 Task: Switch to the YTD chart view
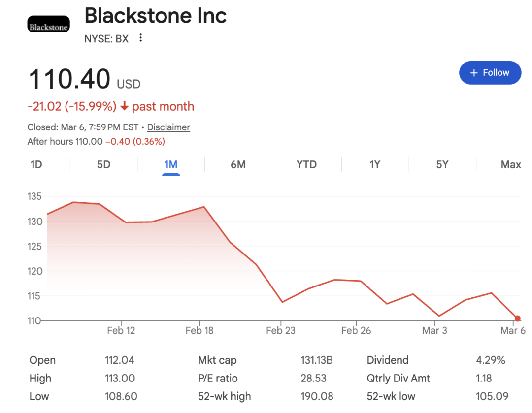coord(306,164)
